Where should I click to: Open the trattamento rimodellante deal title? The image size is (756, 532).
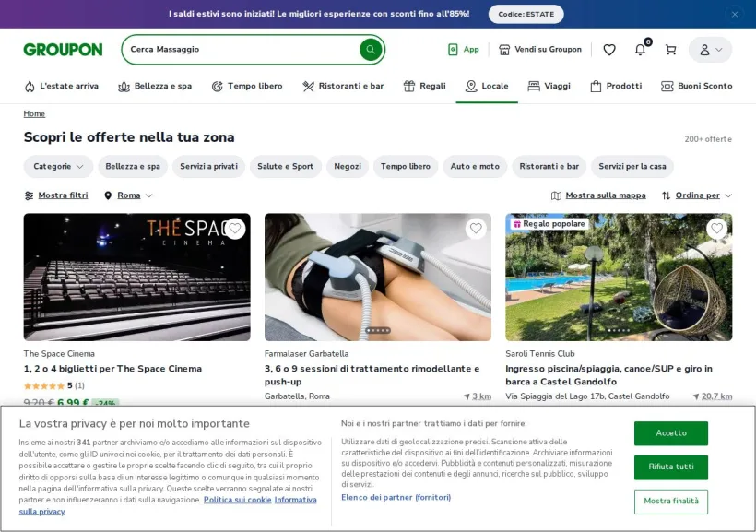[x=372, y=374]
